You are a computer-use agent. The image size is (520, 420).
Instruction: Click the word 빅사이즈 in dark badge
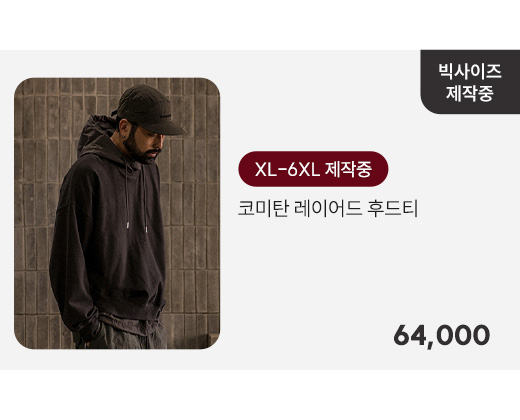tap(470, 71)
